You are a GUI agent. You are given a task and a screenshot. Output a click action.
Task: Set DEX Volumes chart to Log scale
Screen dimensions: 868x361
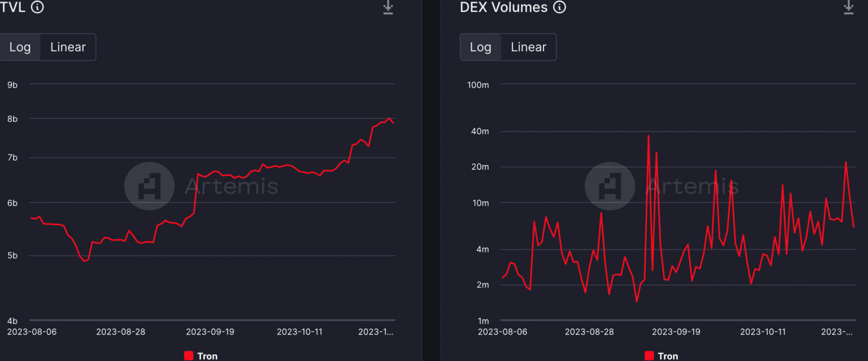[480, 47]
